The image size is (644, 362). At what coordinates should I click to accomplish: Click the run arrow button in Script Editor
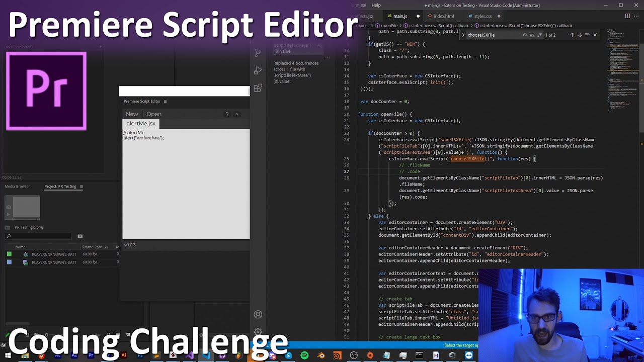(237, 114)
